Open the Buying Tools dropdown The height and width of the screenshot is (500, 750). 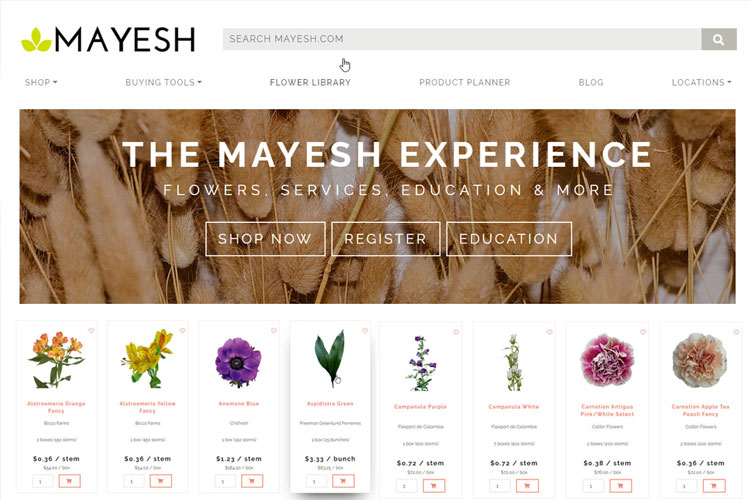pyautogui.click(x=163, y=82)
